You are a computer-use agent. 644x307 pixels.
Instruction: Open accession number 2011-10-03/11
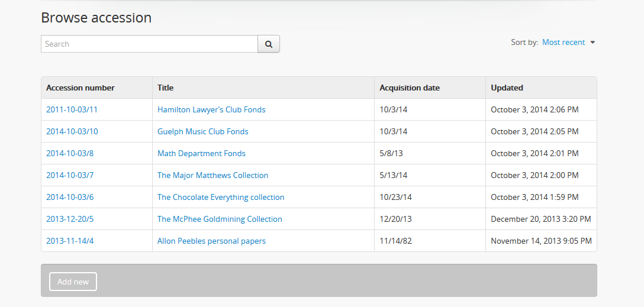coord(72,109)
